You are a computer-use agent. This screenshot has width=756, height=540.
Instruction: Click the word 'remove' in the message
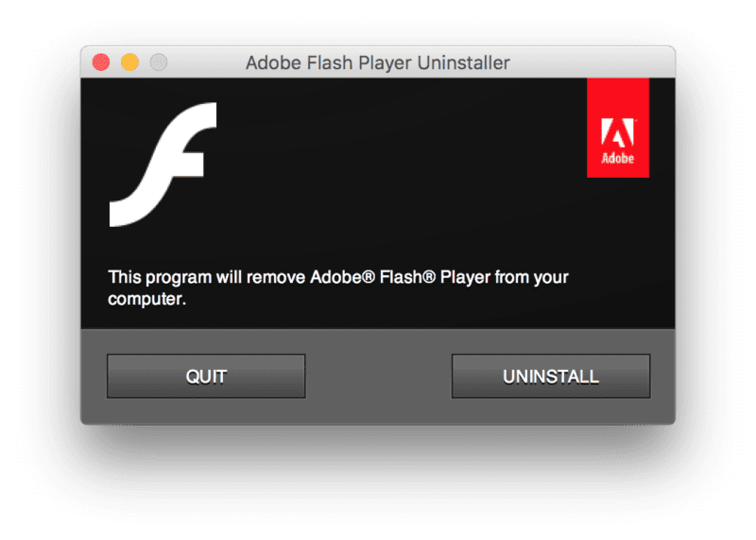pos(276,277)
